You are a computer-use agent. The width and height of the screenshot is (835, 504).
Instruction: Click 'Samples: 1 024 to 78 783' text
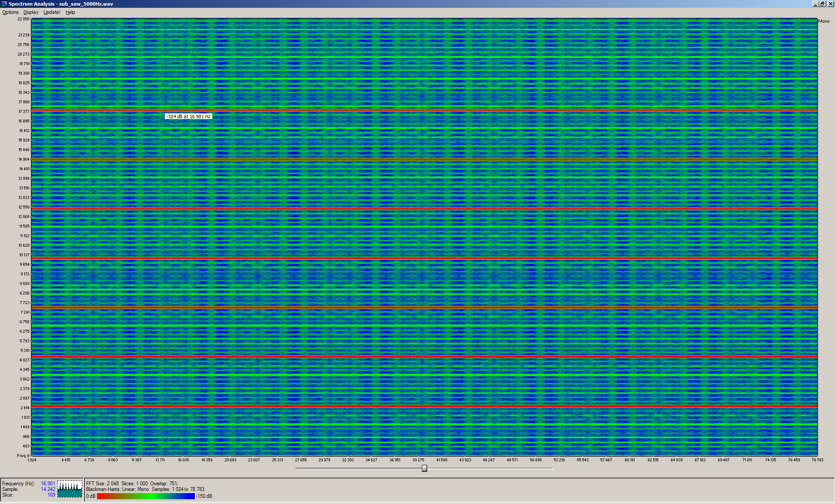click(x=178, y=489)
